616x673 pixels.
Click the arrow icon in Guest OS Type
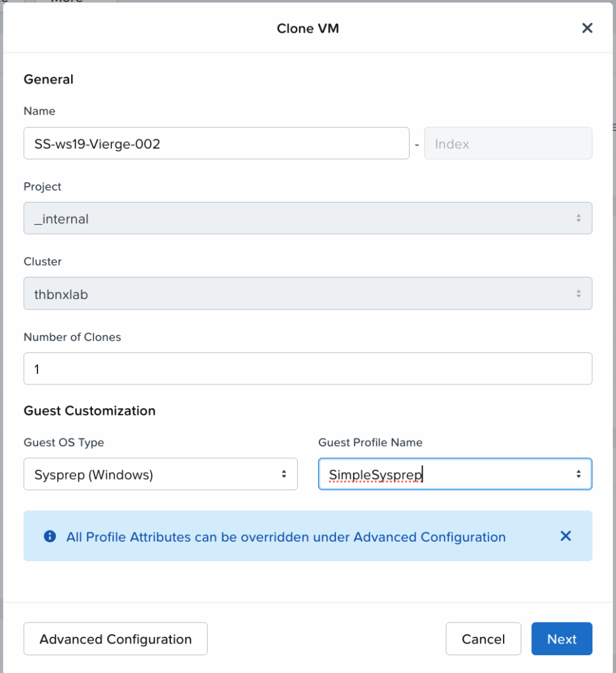point(284,474)
